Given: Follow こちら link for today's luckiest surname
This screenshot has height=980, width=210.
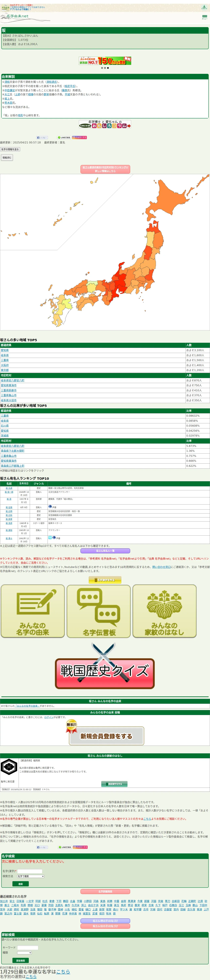Looking at the screenshot, I should (x=63, y=972).
